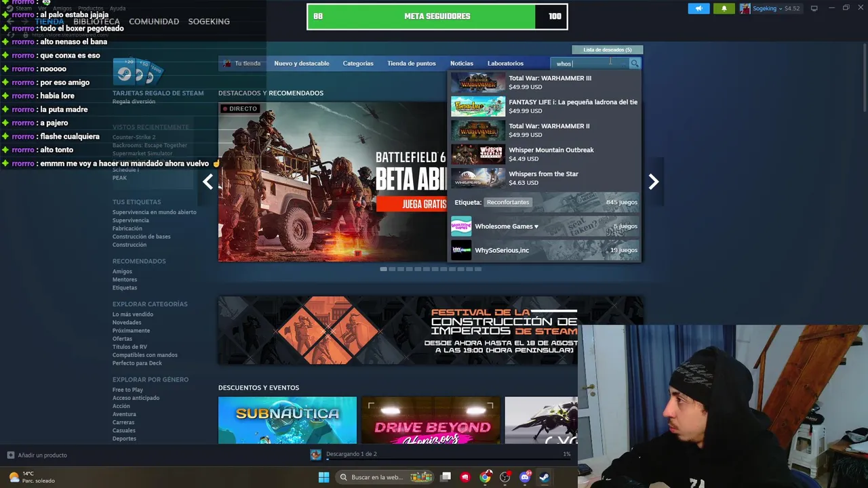Image resolution: width=868 pixels, height=488 pixels.
Task: Open Fabricación tag link
Action: pyautogui.click(x=127, y=228)
